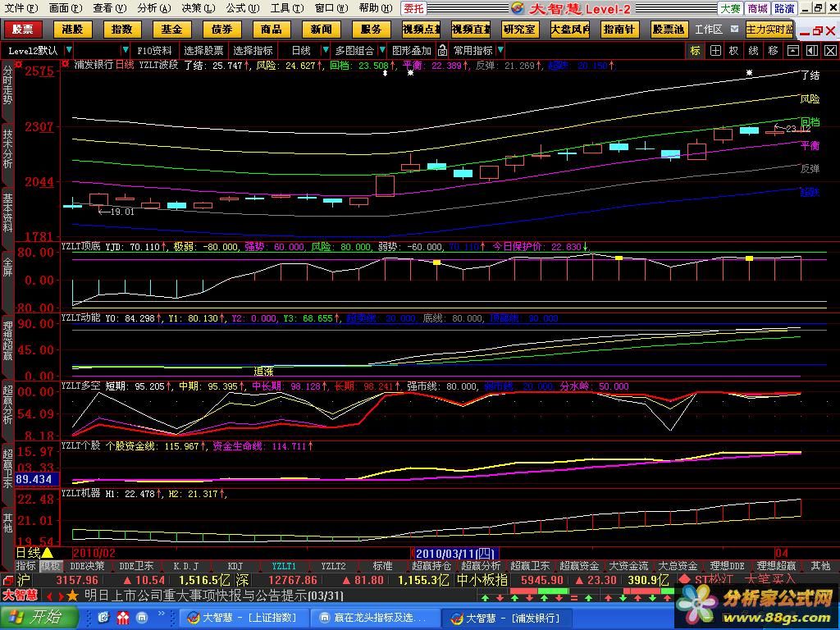The height and width of the screenshot is (630, 840).
Task: Click the 港股 button
Action: pos(72,29)
